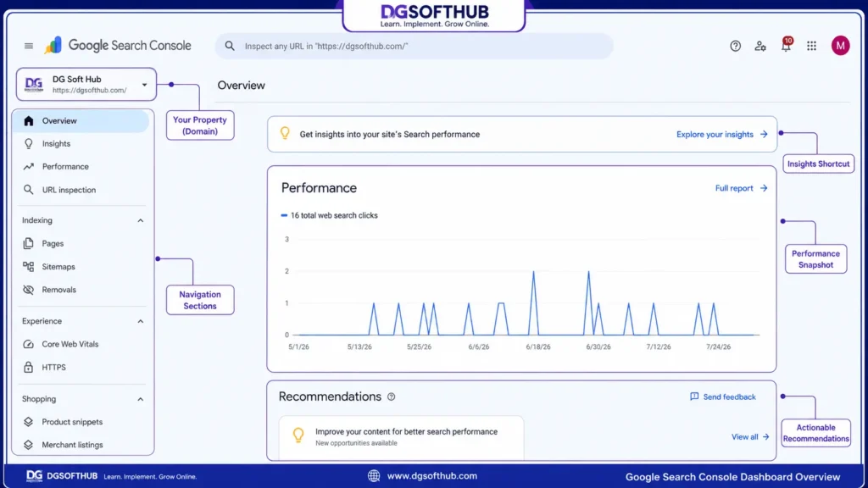Click the search magnifier icon
The width and height of the screenshot is (868, 488).
click(230, 46)
